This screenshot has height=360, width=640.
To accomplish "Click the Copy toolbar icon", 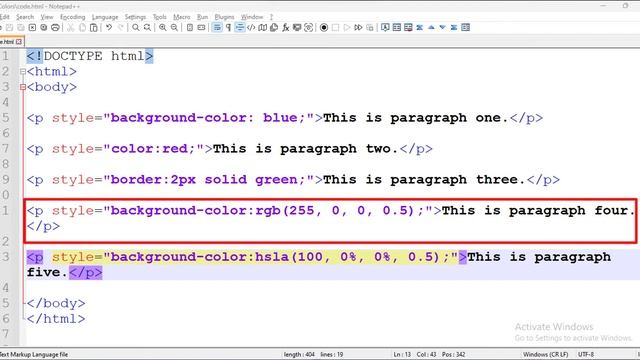I will 82,27.
